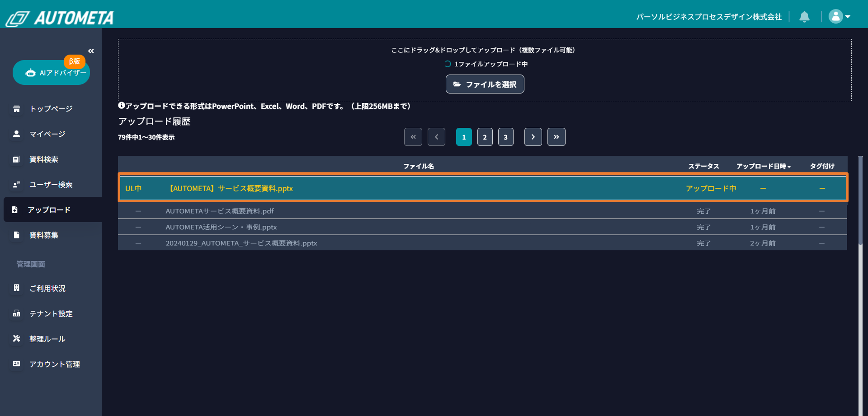This screenshot has height=416, width=868.
Task: Click the UL中 label
Action: pos(133,188)
